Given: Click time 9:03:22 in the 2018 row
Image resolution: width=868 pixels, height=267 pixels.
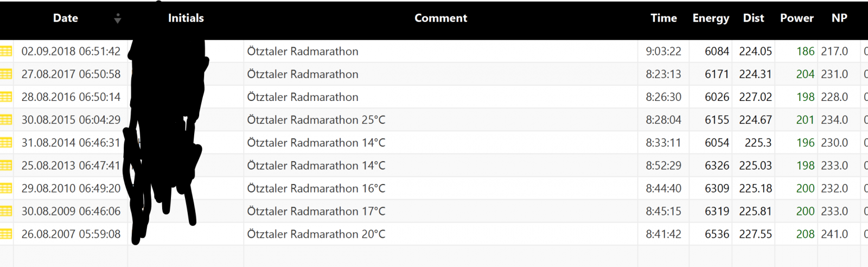Looking at the screenshot, I should pyautogui.click(x=663, y=52).
